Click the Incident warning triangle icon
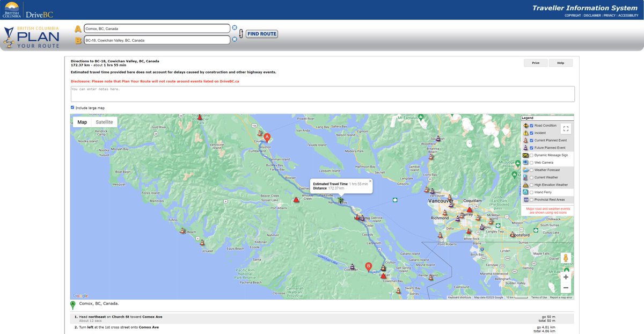The width and height of the screenshot is (644, 334). tap(525, 132)
